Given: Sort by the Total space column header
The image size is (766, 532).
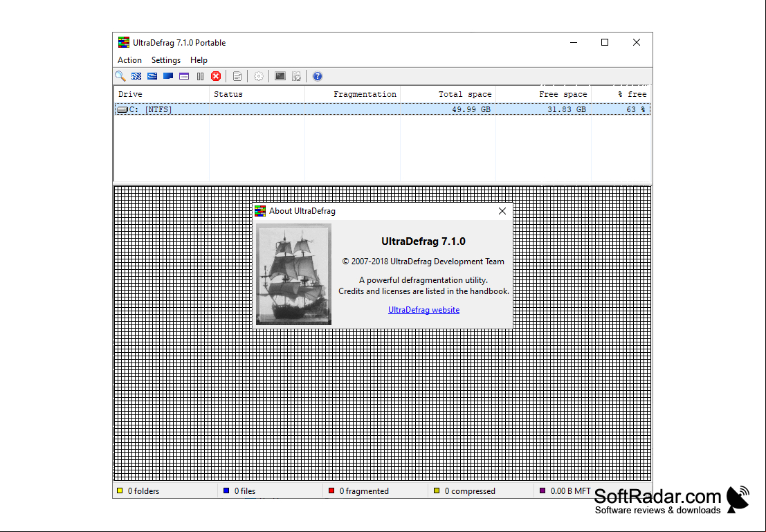Looking at the screenshot, I should pos(448,94).
